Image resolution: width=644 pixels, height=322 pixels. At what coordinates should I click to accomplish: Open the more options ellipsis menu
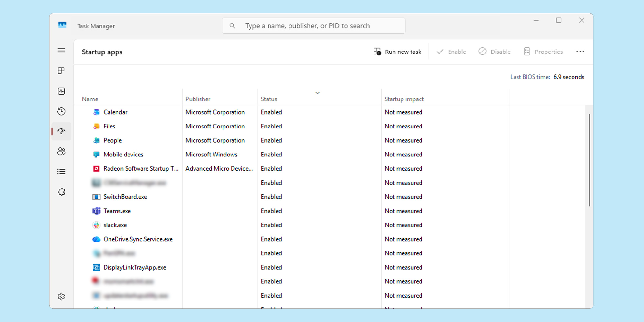(x=580, y=52)
